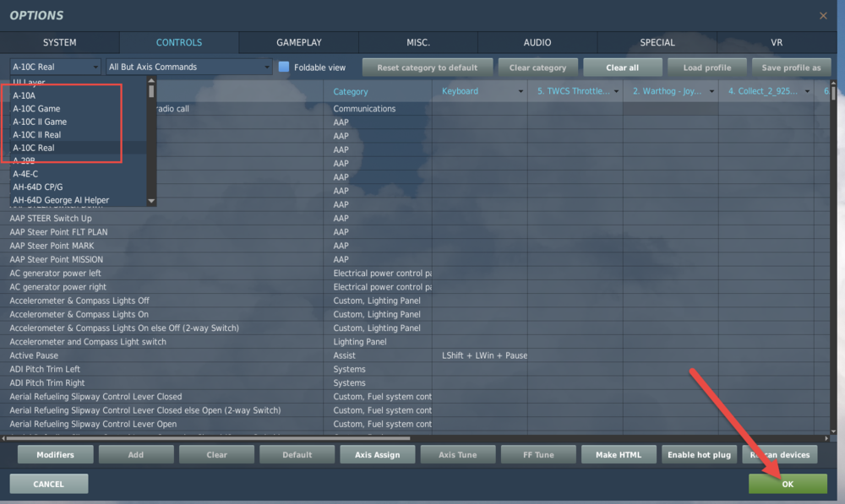
Task: Click the aircraft list scroll down arrow
Action: (x=151, y=201)
